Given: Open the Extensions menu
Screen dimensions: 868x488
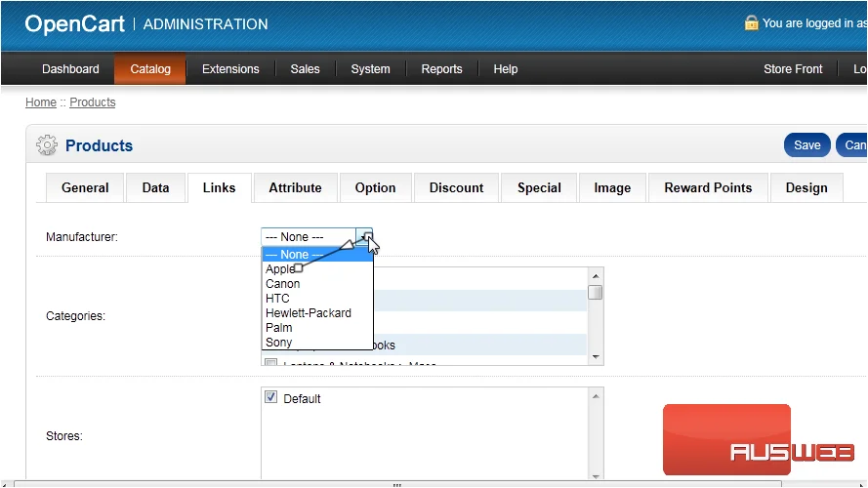Looking at the screenshot, I should pos(230,69).
